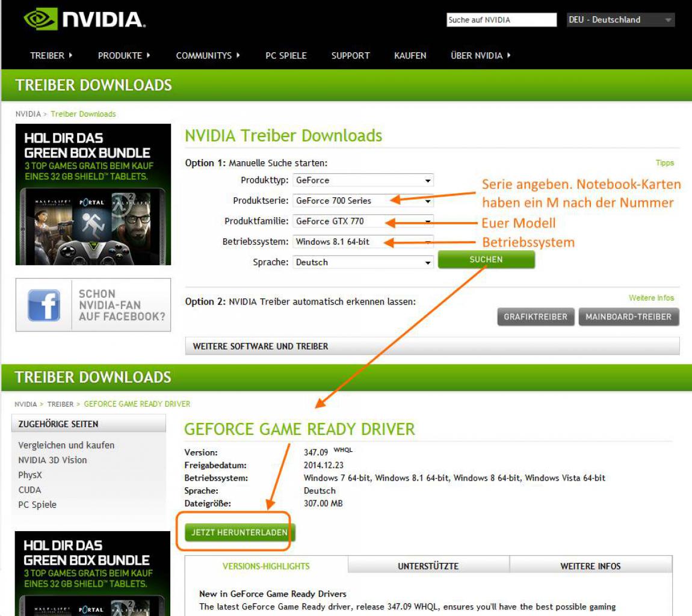Open Vergleichen und kaufen
The image size is (692, 616).
(x=66, y=445)
